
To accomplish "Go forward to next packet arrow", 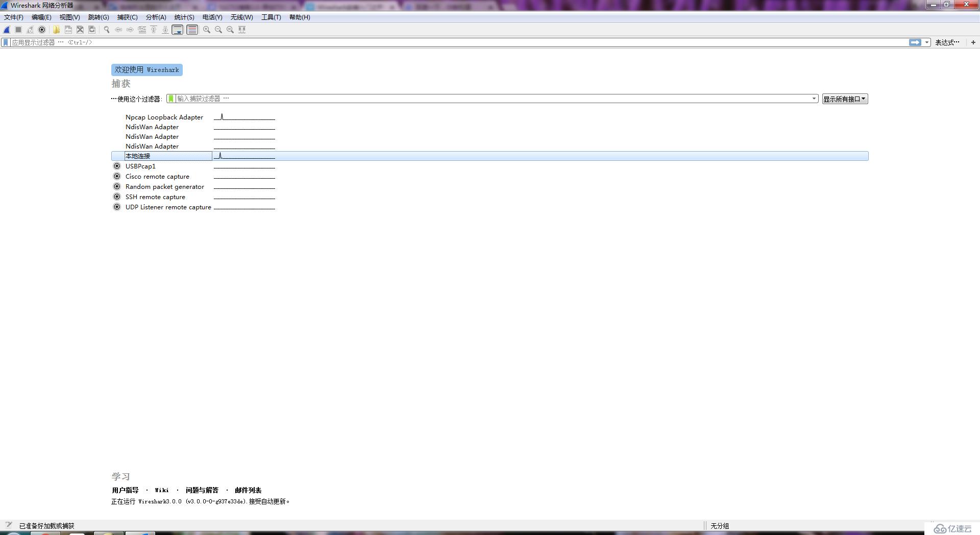I will click(x=130, y=30).
